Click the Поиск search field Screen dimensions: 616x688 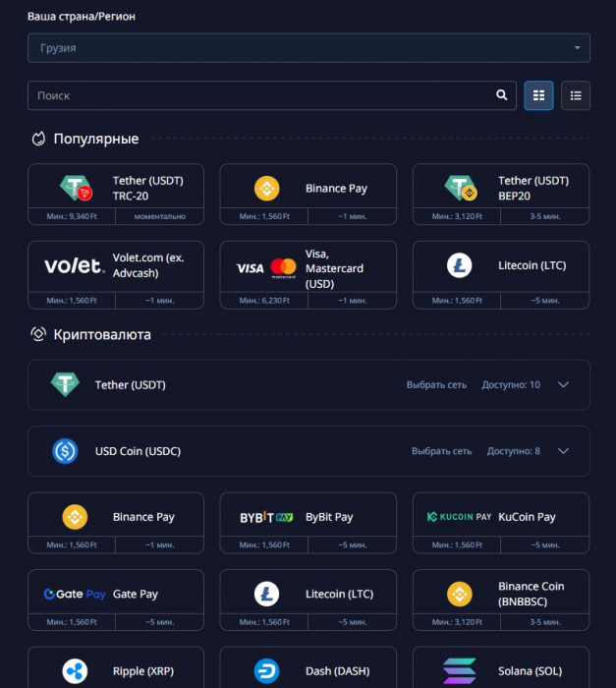pyautogui.click(x=271, y=95)
